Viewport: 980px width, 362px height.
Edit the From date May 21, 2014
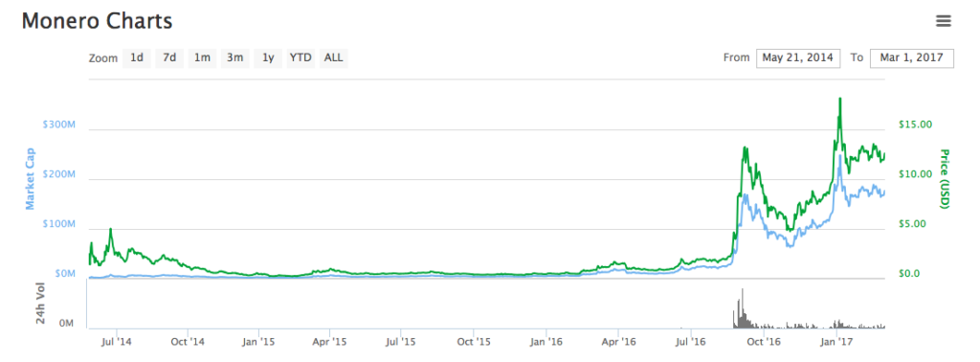click(798, 58)
